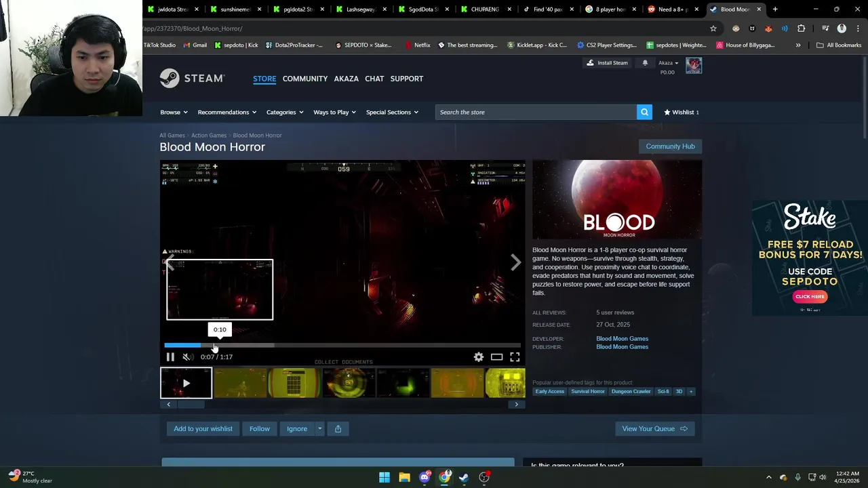Filter by Sci-fi tag
Viewport: 868px width, 488px height.
click(x=663, y=392)
